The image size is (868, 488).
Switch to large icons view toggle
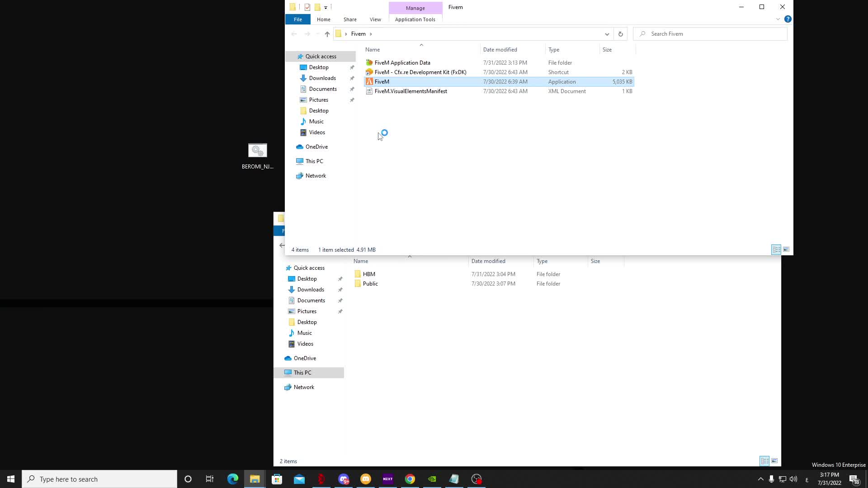click(x=786, y=249)
